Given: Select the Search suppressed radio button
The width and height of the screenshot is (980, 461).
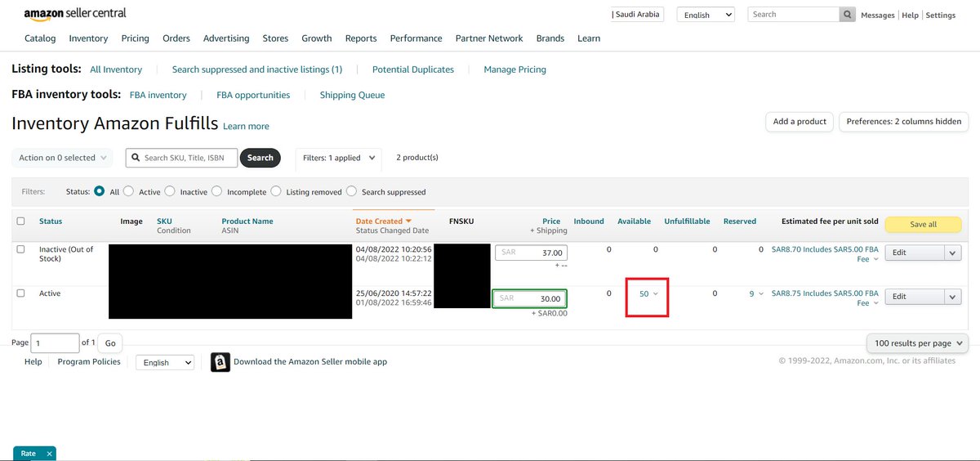Looking at the screenshot, I should pyautogui.click(x=351, y=191).
